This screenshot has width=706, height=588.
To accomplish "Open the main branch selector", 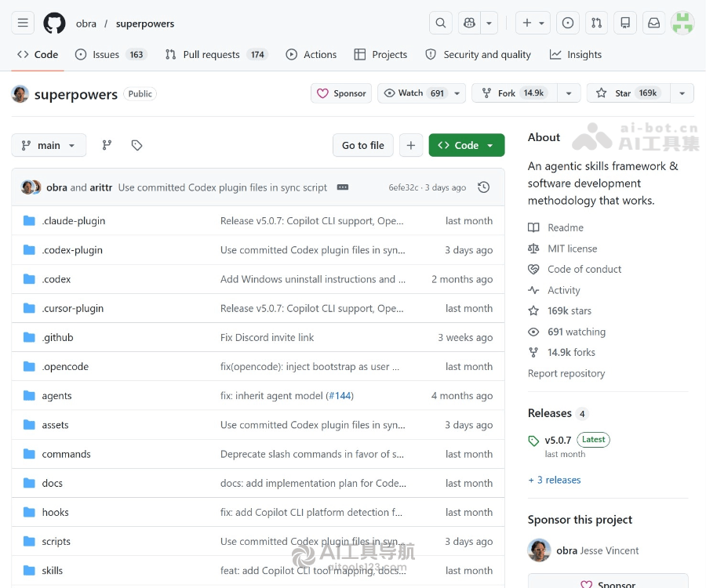I will point(49,145).
